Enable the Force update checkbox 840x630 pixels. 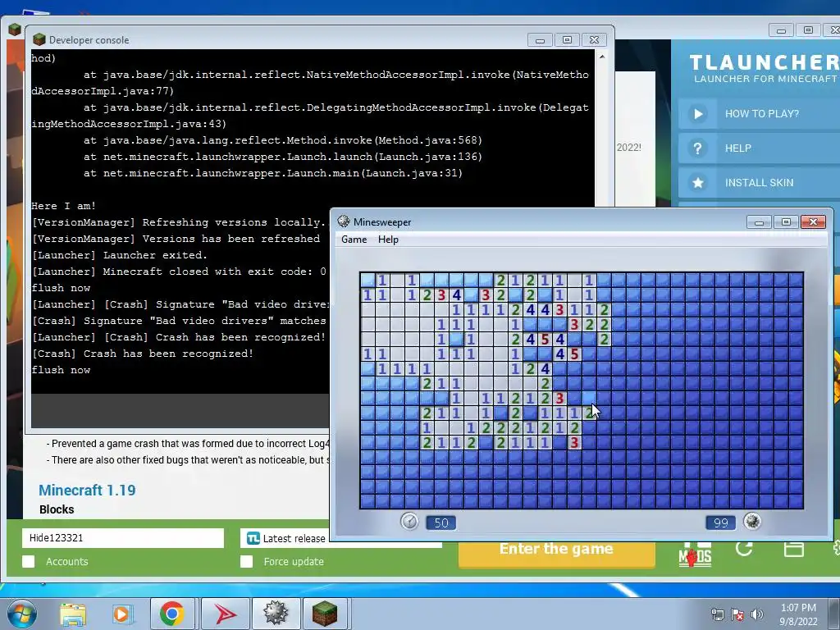(x=246, y=561)
